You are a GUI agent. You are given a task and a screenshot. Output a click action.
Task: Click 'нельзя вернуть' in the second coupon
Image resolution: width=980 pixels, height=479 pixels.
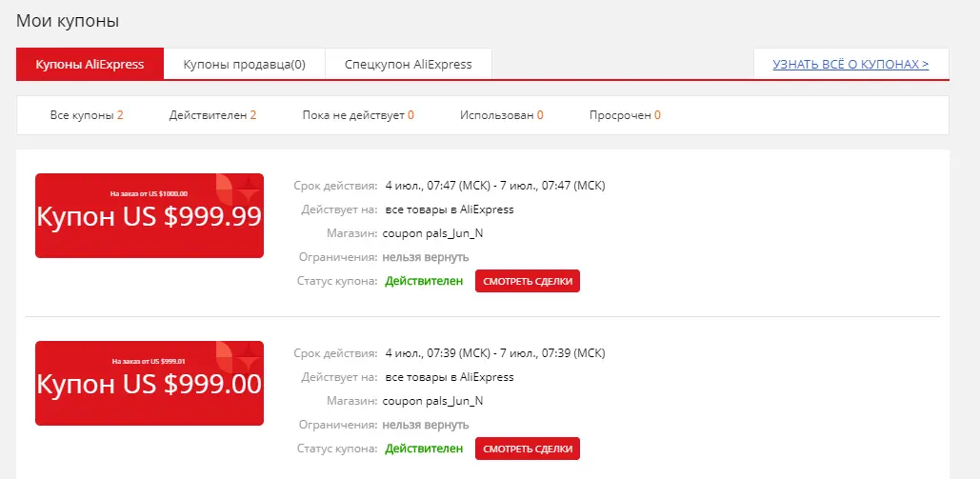coord(426,425)
